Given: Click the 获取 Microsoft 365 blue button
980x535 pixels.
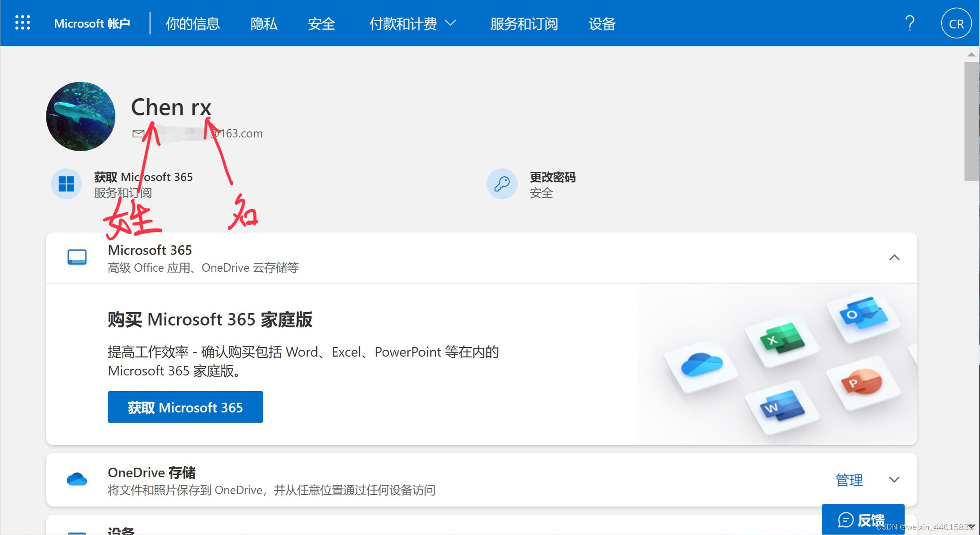Looking at the screenshot, I should [x=185, y=407].
